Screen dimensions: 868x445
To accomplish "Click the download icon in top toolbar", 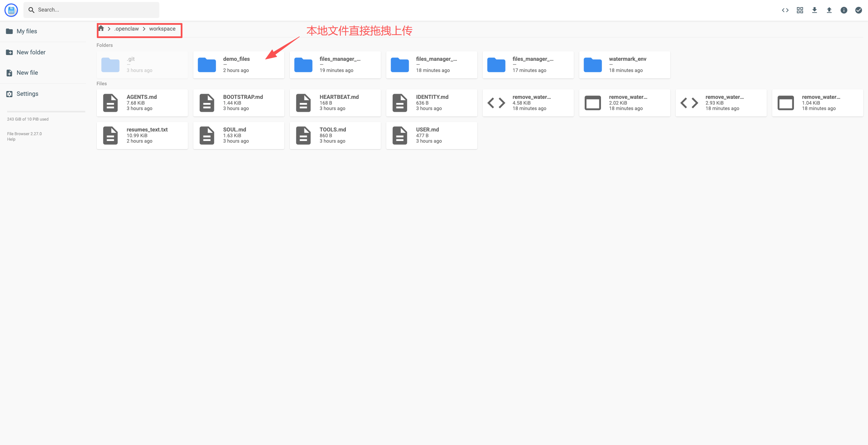I will click(x=814, y=10).
